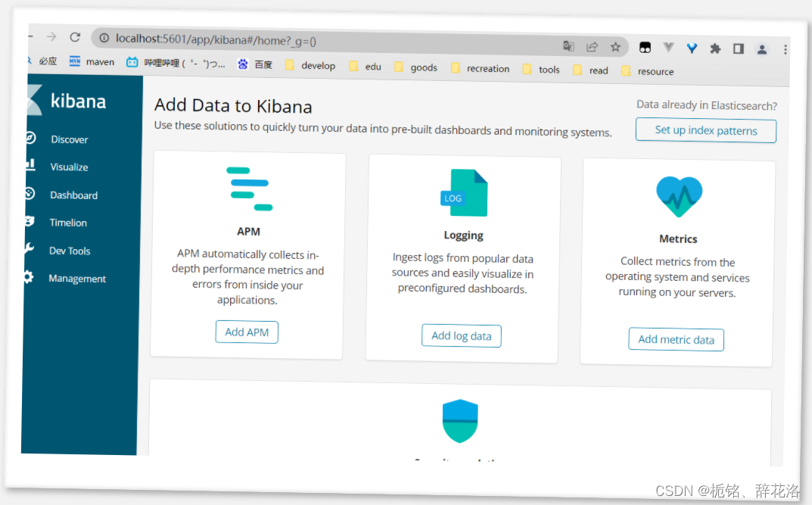Screen dimensions: 812x505
Task: Open the gray V extension icon
Action: click(x=668, y=48)
